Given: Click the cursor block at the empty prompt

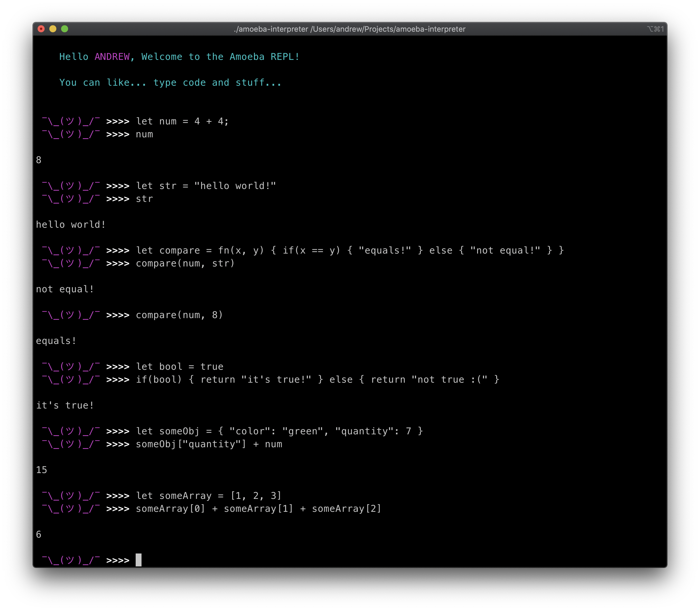Looking at the screenshot, I should pos(139,560).
